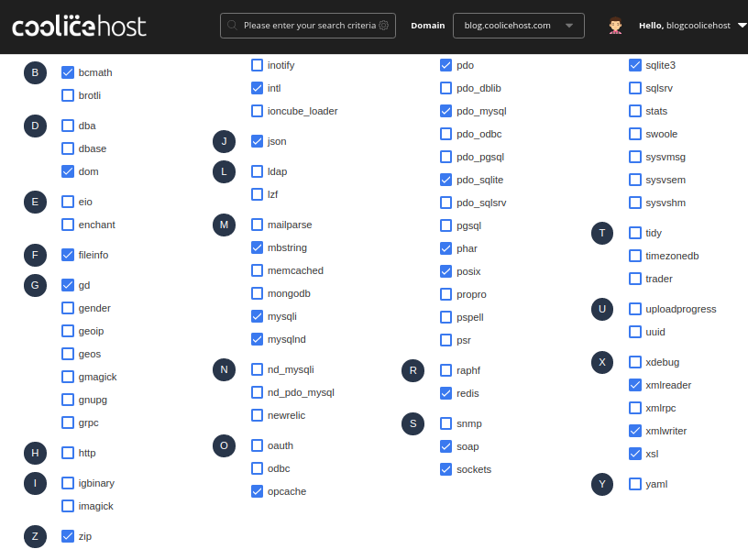Click the Hello, blogcoolicehost account label
The height and width of the screenshot is (560, 748).
[x=685, y=26]
